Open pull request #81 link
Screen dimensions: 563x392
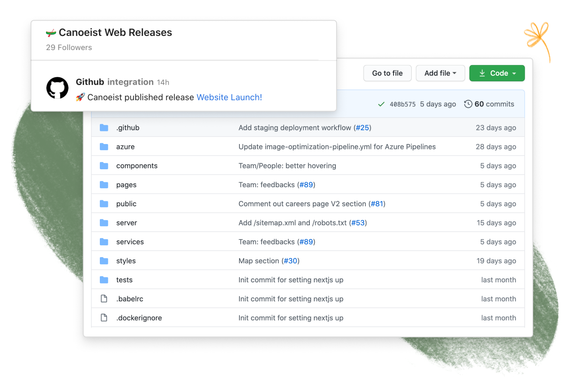[377, 204]
